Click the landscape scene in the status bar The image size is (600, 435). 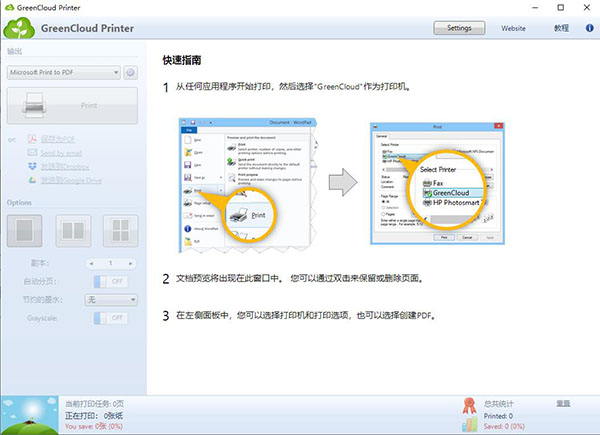pos(30,415)
